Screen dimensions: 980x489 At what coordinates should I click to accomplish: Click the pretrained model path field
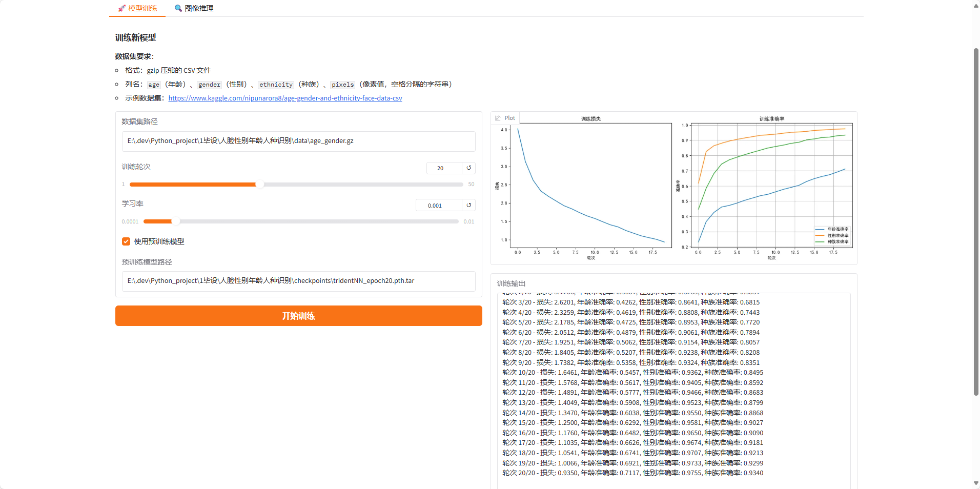pos(298,281)
